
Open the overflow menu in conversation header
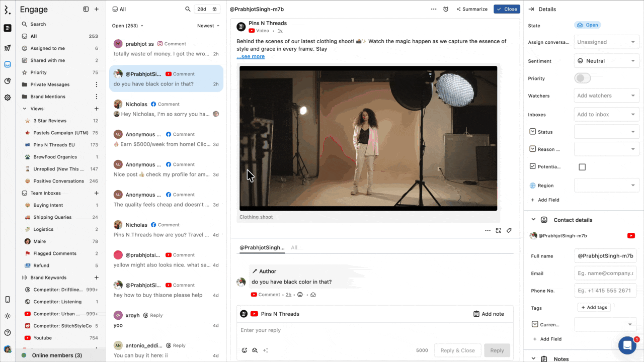click(x=434, y=9)
